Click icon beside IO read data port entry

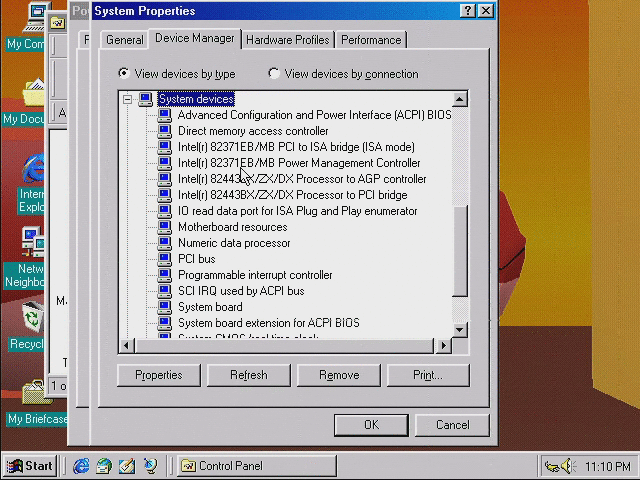coord(164,211)
